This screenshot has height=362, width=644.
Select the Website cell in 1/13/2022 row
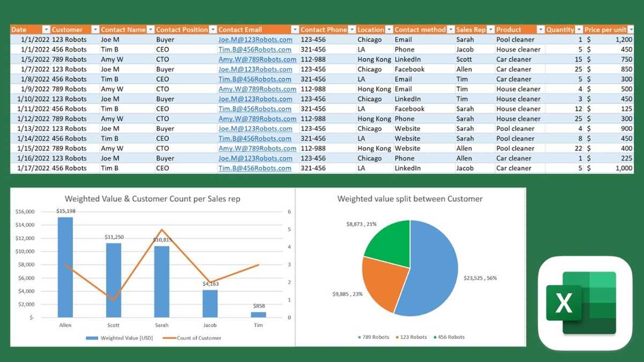pos(424,129)
